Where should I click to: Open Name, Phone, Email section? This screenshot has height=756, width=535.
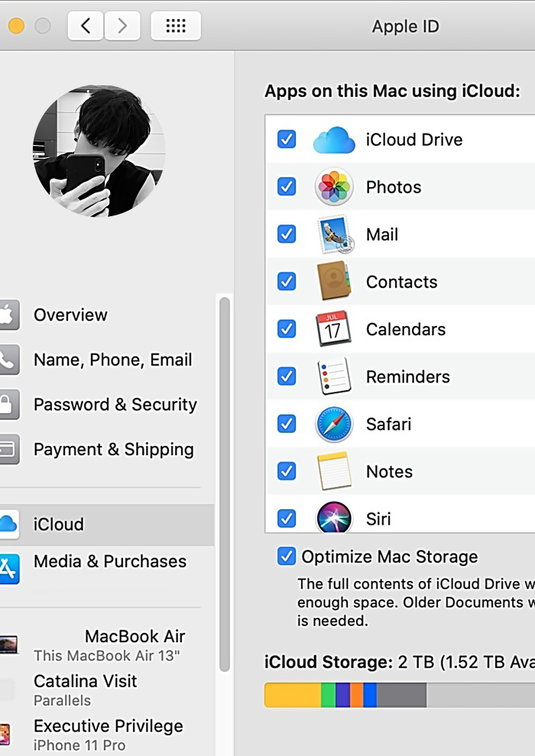pyautogui.click(x=106, y=360)
